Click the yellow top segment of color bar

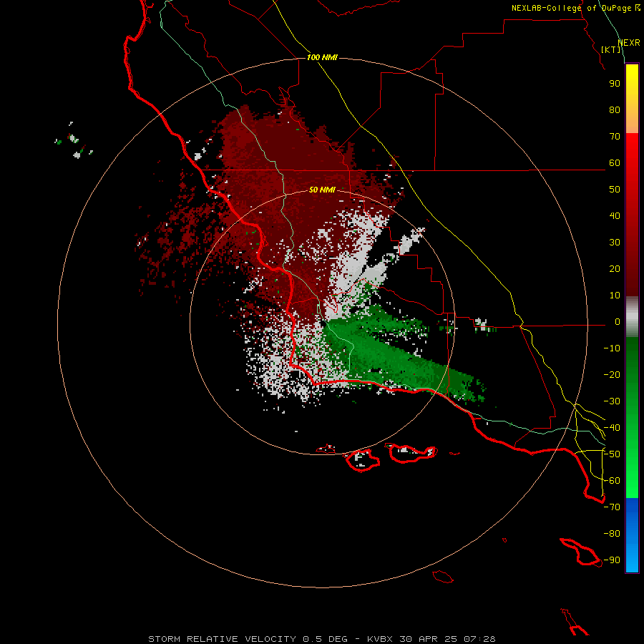632,99
